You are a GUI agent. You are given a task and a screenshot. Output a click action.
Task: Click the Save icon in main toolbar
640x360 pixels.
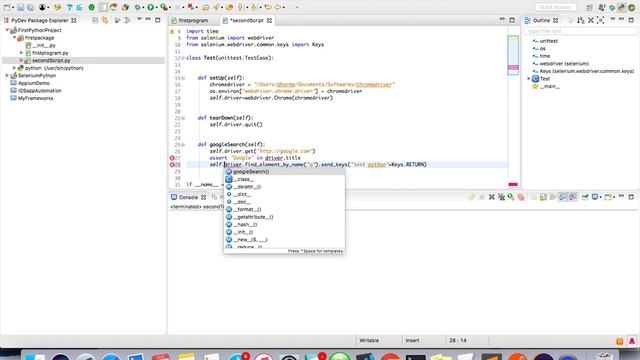[x=20, y=7]
